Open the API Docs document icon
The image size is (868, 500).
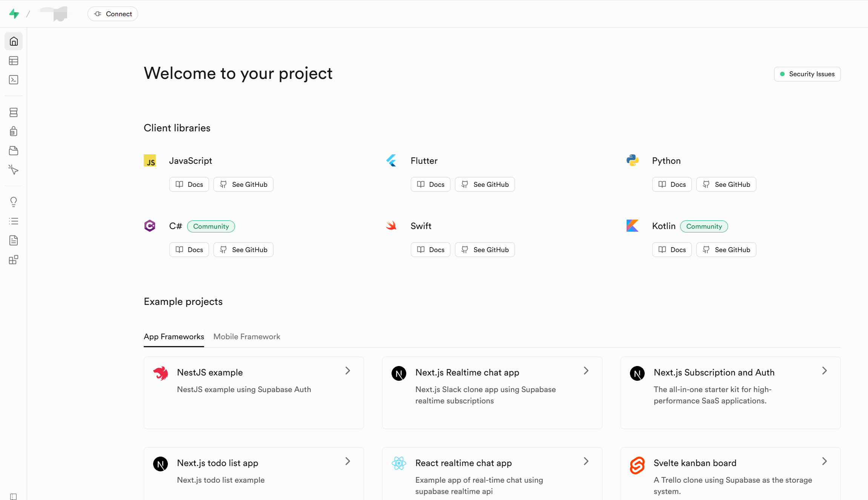(x=14, y=240)
